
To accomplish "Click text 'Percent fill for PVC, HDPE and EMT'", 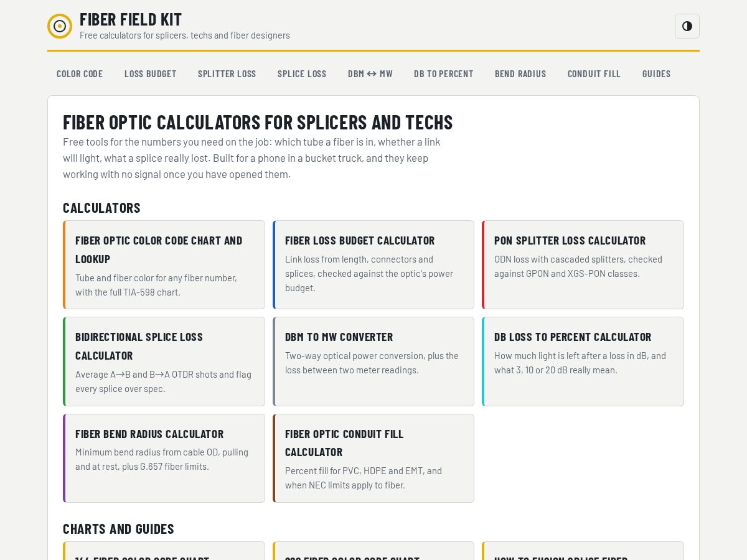I will (364, 478).
